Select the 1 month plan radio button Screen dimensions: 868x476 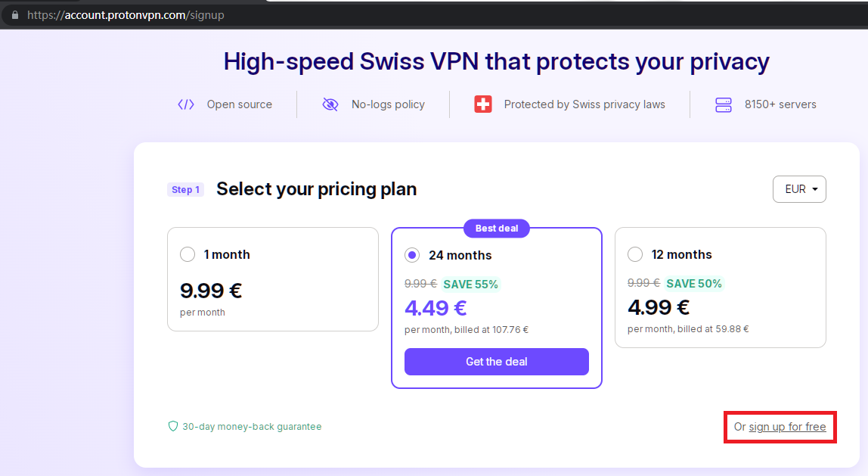(x=188, y=254)
